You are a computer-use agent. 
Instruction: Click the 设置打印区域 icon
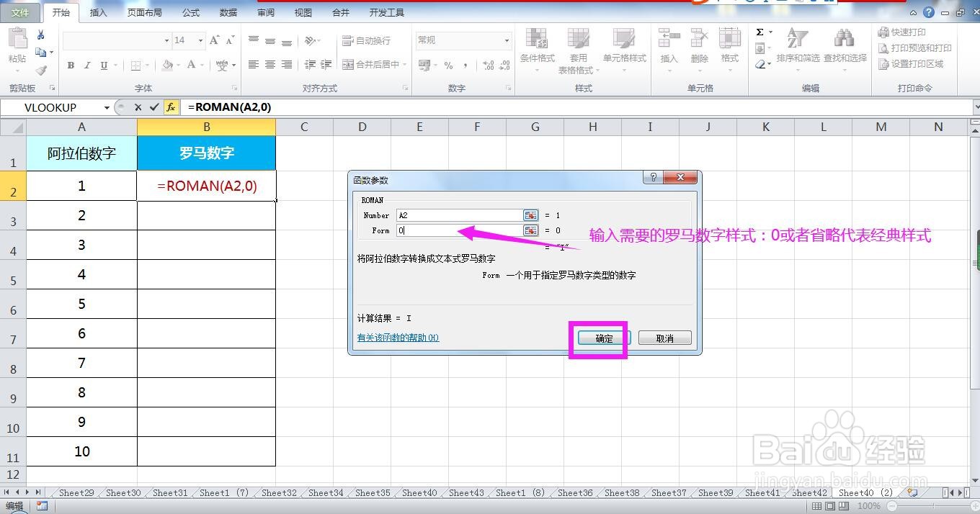pos(883,64)
